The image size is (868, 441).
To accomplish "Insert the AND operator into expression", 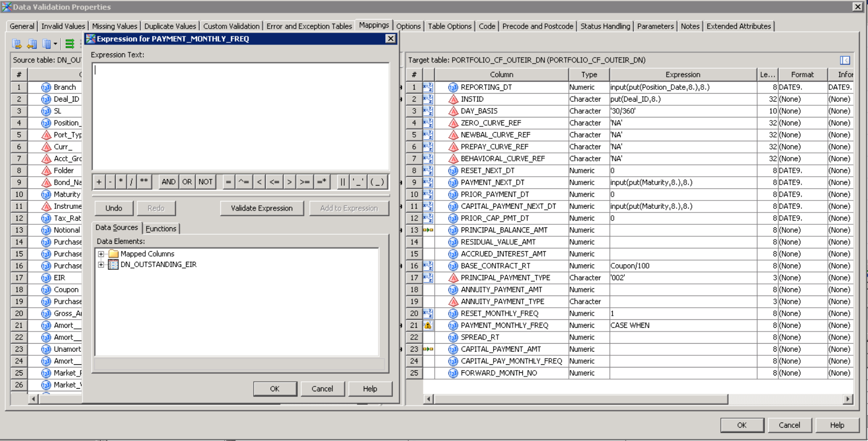I will click(x=169, y=182).
